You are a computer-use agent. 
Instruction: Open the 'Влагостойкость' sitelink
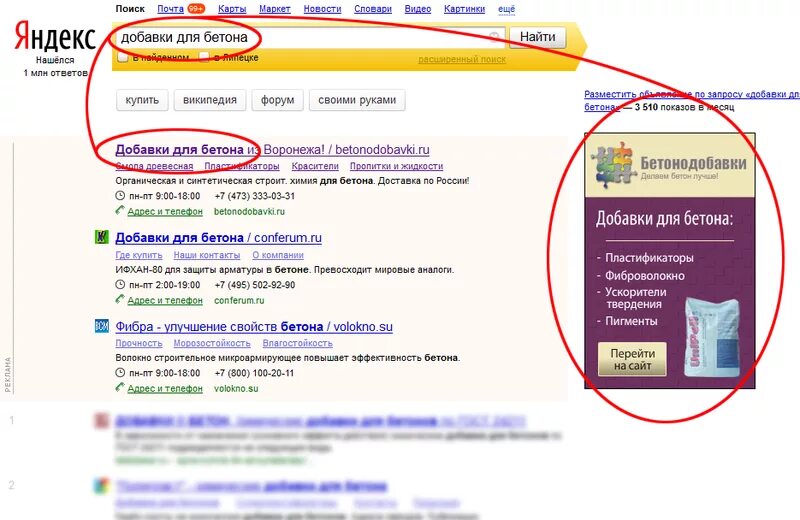(297, 343)
